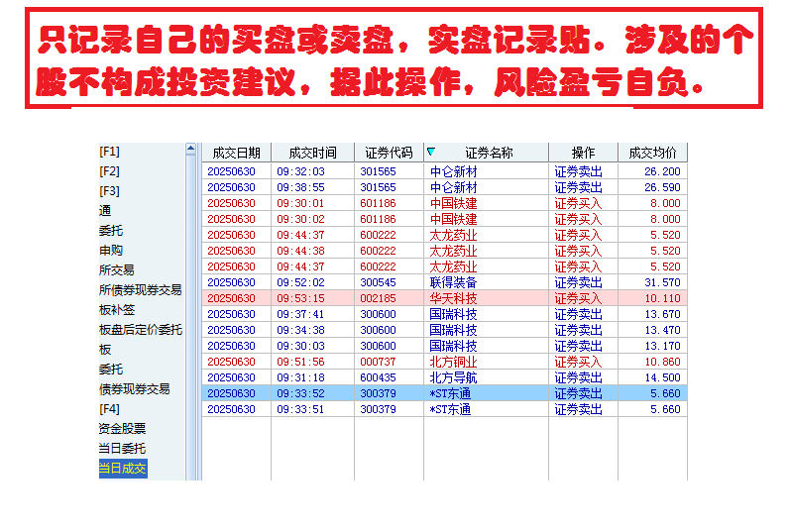Select the 联得装备 security name
Viewport: 790px width, 532px height.
[453, 282]
